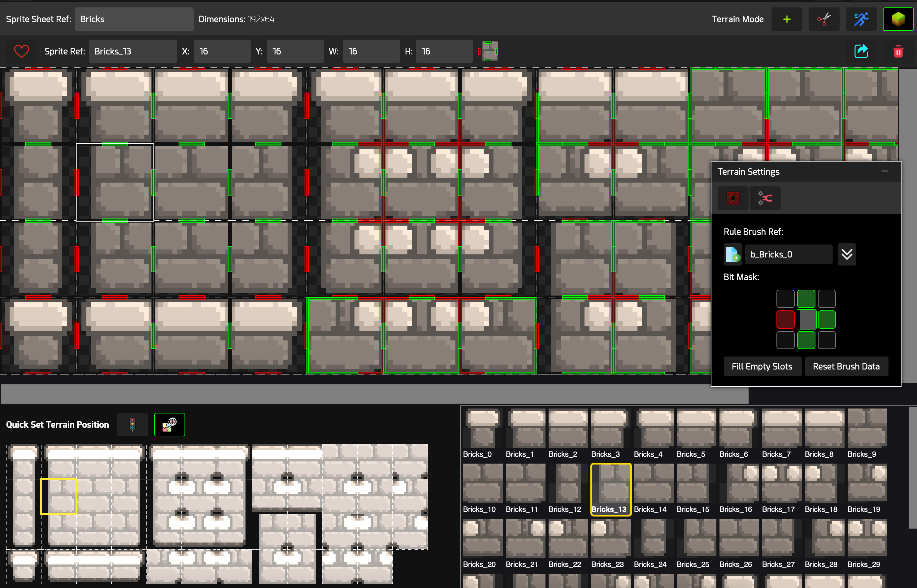Select the Bricks_19 sprite thumbnail
This screenshot has width=917, height=588.
click(x=867, y=483)
